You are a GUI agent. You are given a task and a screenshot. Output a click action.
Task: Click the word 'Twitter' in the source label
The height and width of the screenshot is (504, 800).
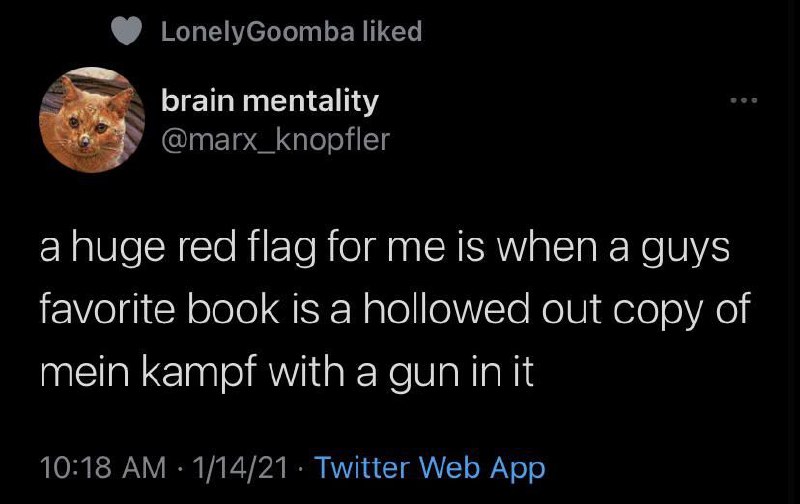[x=365, y=467]
